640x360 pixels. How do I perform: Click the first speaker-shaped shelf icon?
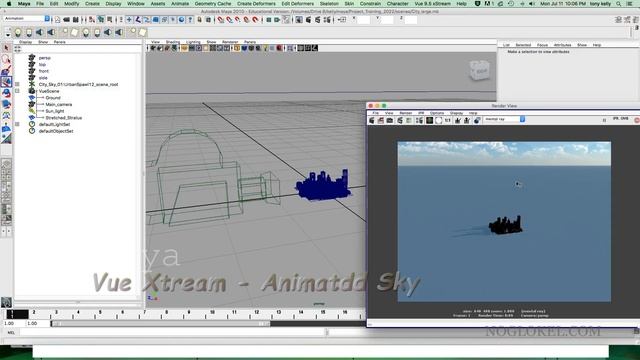click(40, 32)
